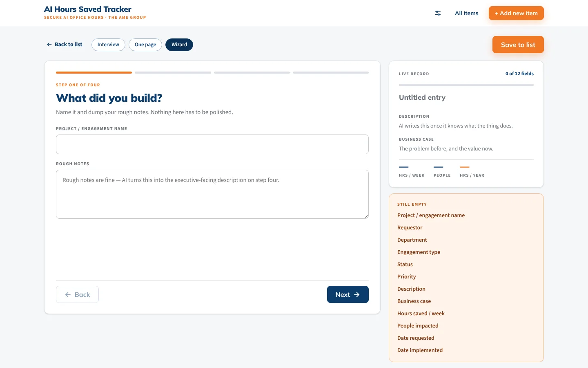Click 'Department' in the Still Empty list
Image resolution: width=588 pixels, height=368 pixels.
pyautogui.click(x=412, y=240)
